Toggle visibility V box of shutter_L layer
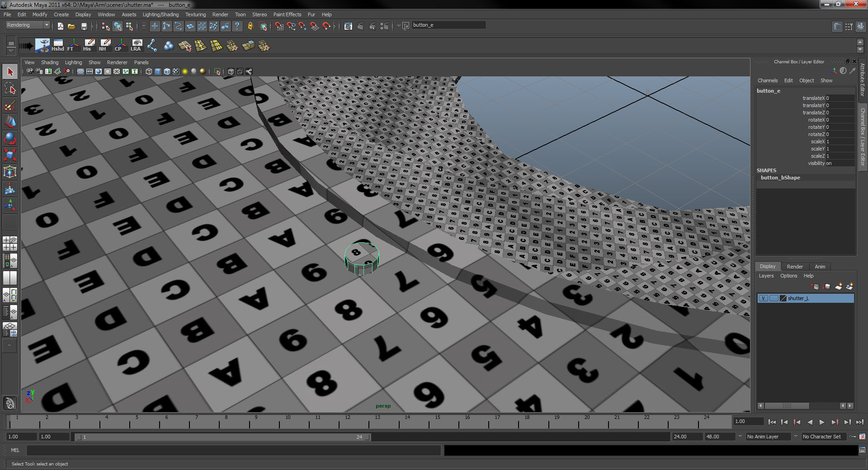Screen dimensions: 868x470 tap(763, 298)
